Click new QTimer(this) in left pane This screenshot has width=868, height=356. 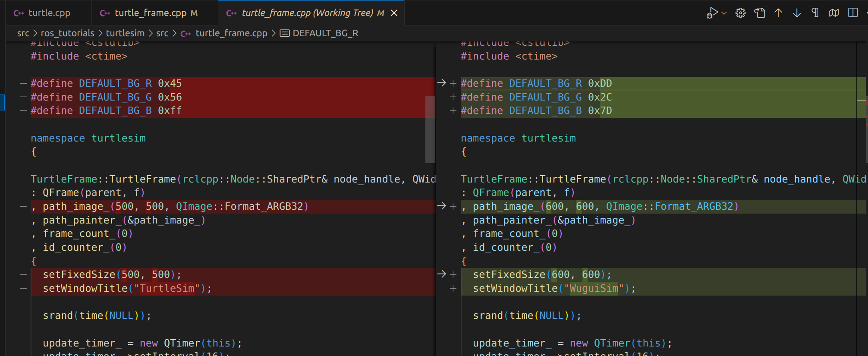pyautogui.click(x=188, y=343)
